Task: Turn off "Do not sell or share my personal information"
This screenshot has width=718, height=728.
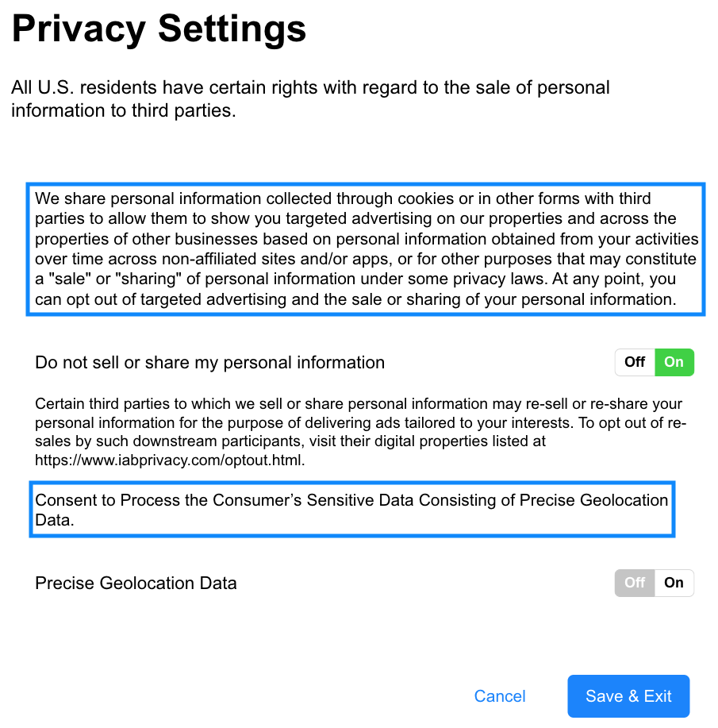Action: point(634,362)
